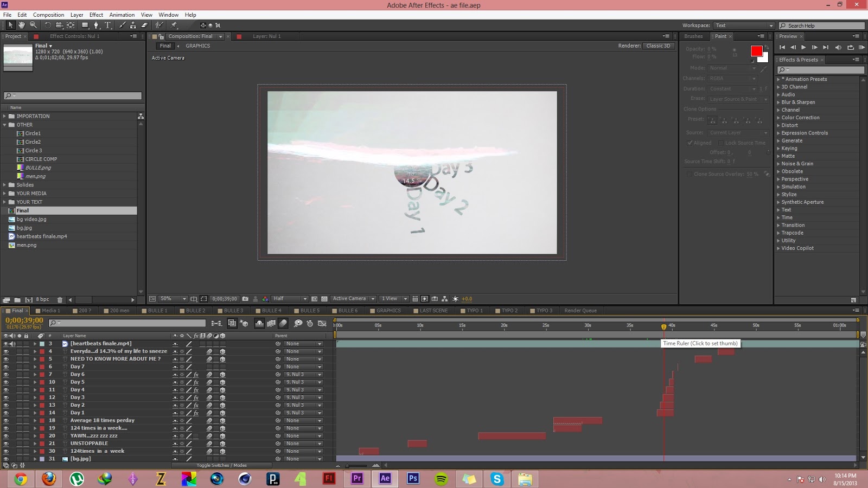
Task: Focus the Effects & Presets search field
Action: click(x=821, y=70)
